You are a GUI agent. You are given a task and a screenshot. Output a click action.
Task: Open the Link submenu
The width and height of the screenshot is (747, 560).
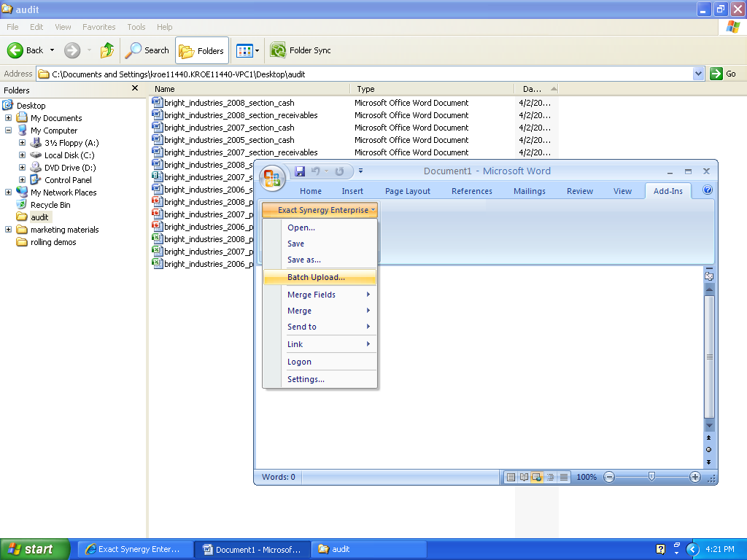(x=320, y=344)
